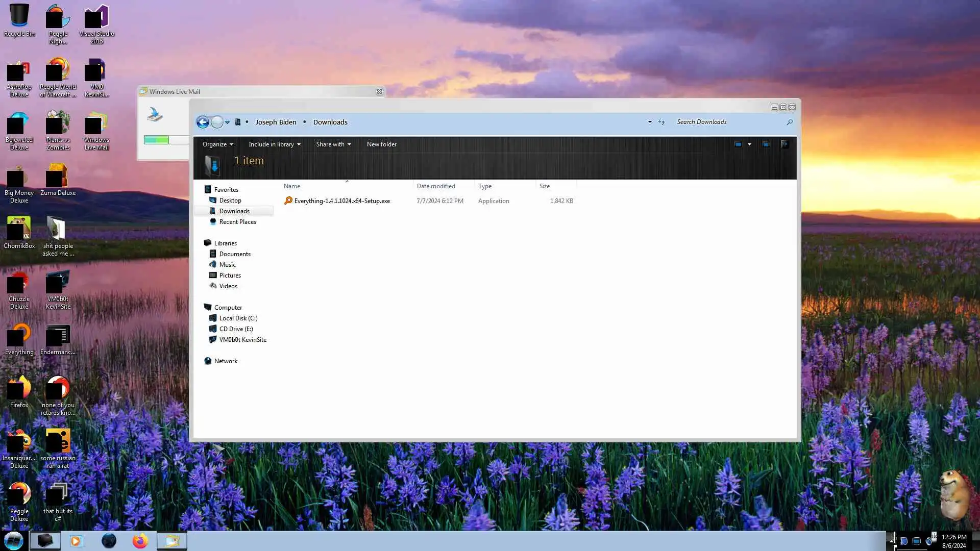Viewport: 980px width, 551px height.
Task: Click the Change your view icon
Action: 738,144
